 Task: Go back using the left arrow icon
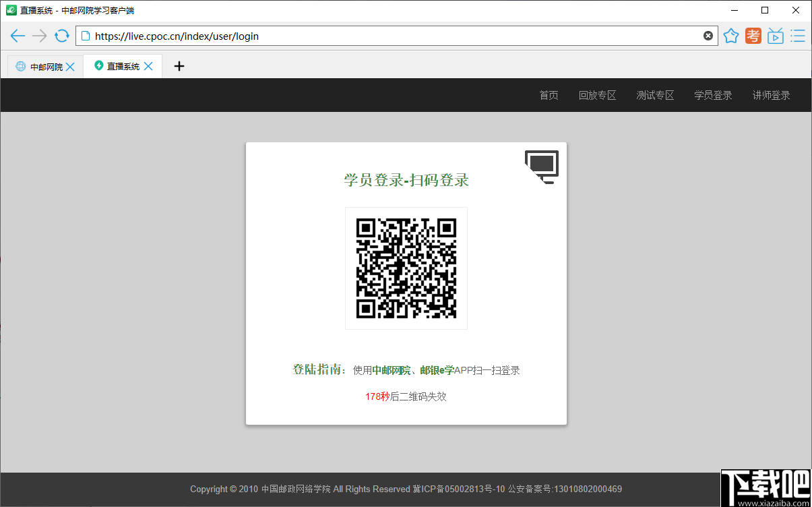click(x=18, y=36)
